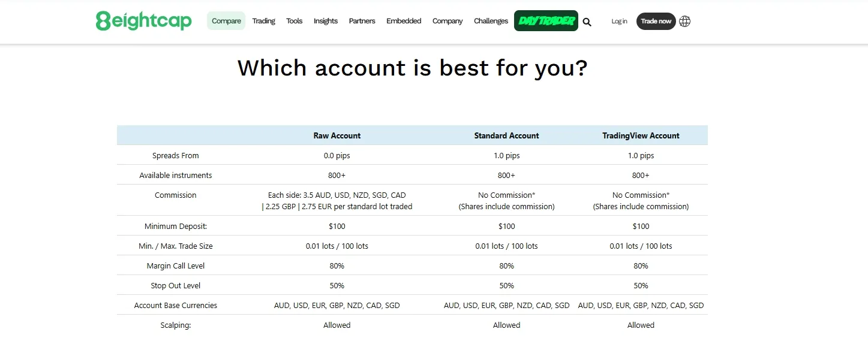Open the Partners menu
Viewport: 868px width, 356px height.
coord(362,21)
